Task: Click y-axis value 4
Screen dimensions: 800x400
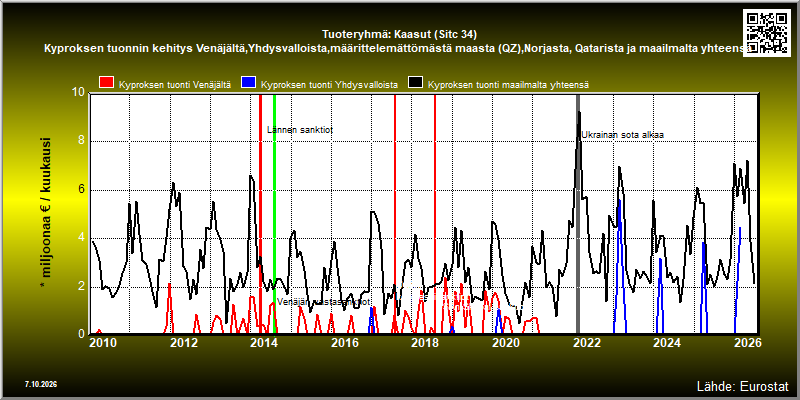Action: click(82, 238)
